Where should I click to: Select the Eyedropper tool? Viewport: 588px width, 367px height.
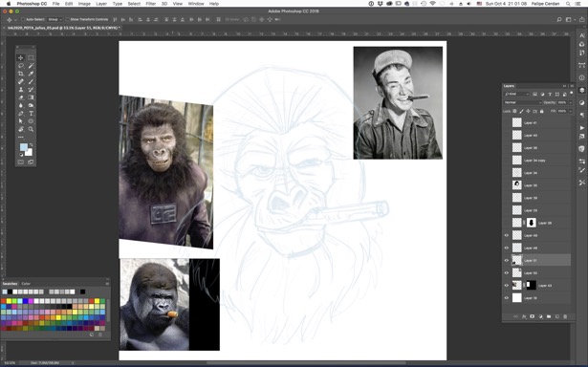pos(31,74)
